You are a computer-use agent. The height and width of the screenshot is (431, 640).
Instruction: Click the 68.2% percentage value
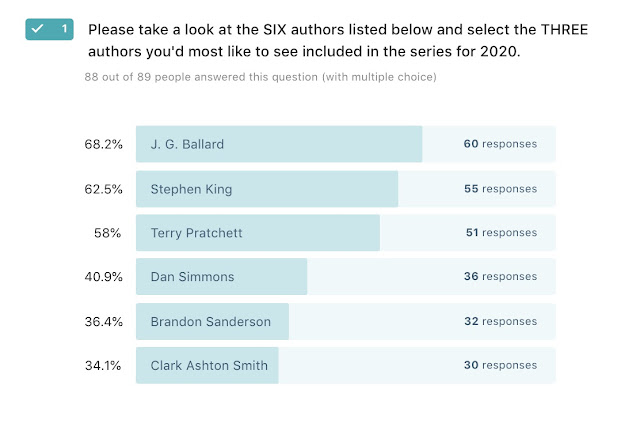(103, 144)
